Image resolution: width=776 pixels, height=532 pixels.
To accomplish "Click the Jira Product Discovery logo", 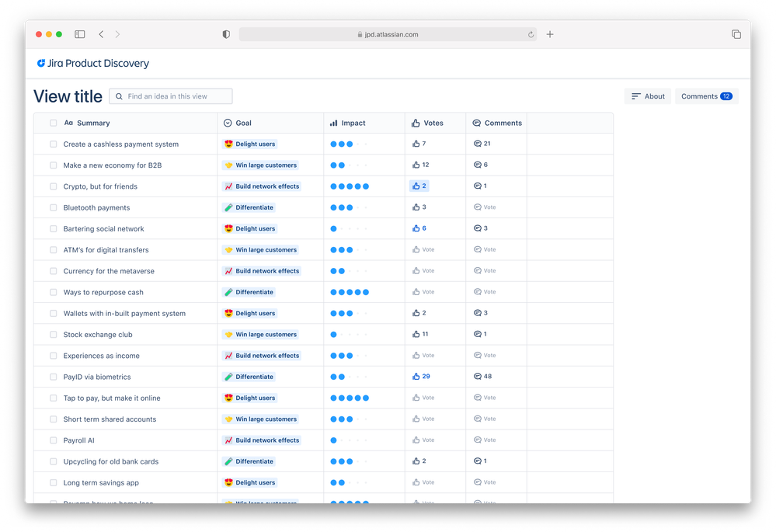I will 93,64.
